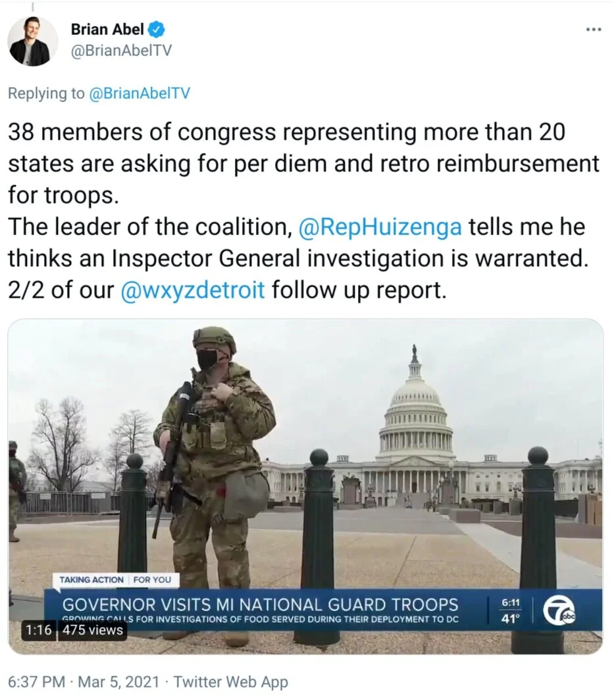Click the channel 7 abc logo in video
This screenshot has height=700, width=612.
559,610
